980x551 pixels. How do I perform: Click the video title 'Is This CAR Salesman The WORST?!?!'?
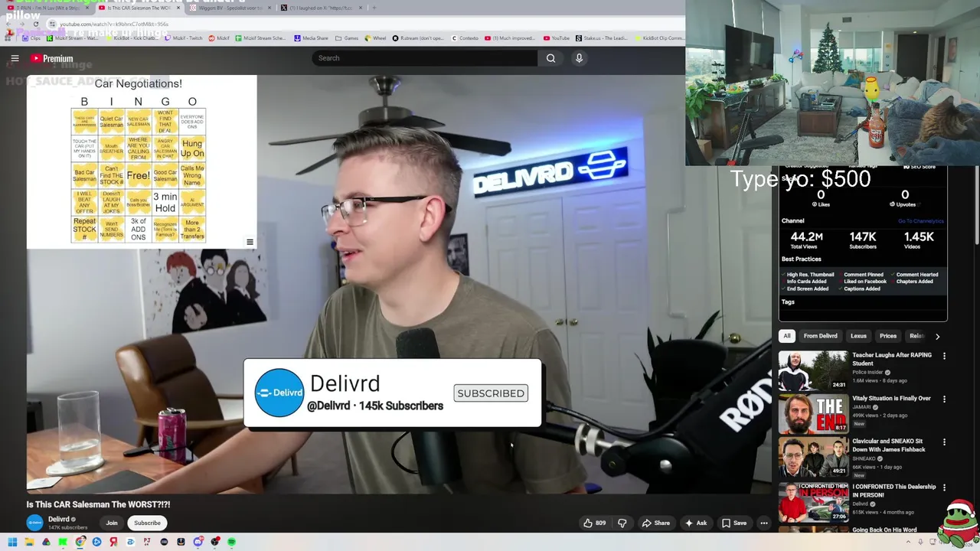pos(98,504)
